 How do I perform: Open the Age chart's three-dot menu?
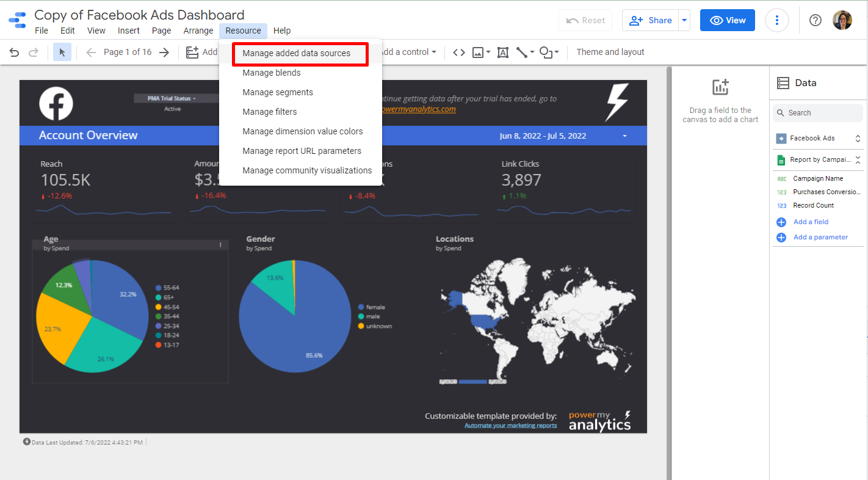220,245
